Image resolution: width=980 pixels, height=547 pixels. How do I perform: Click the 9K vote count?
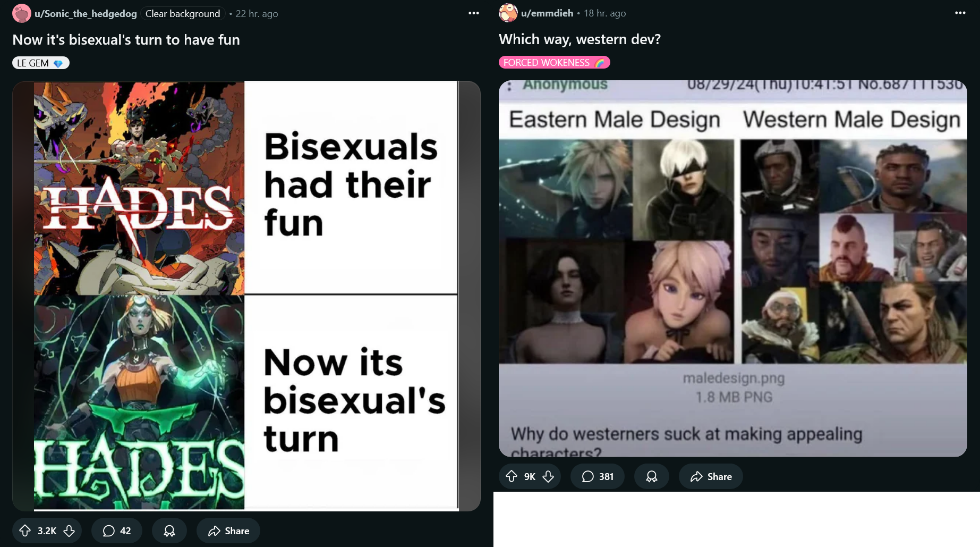click(530, 477)
